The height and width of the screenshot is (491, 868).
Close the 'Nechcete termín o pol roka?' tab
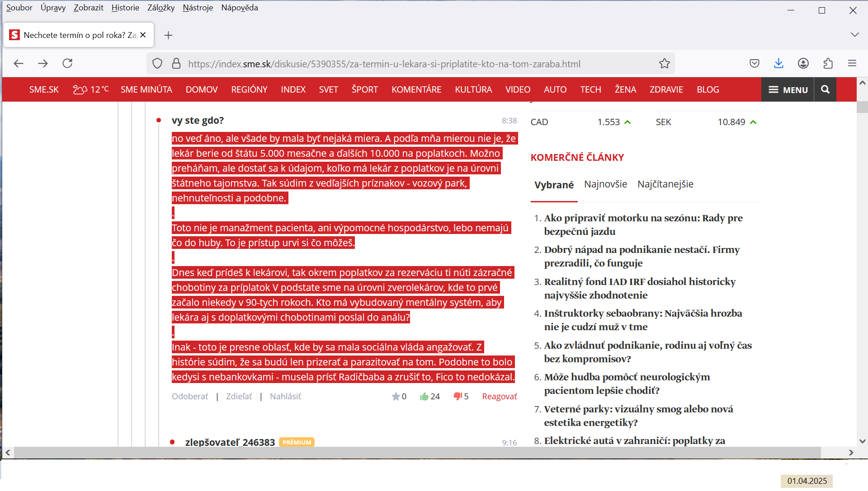tap(143, 35)
